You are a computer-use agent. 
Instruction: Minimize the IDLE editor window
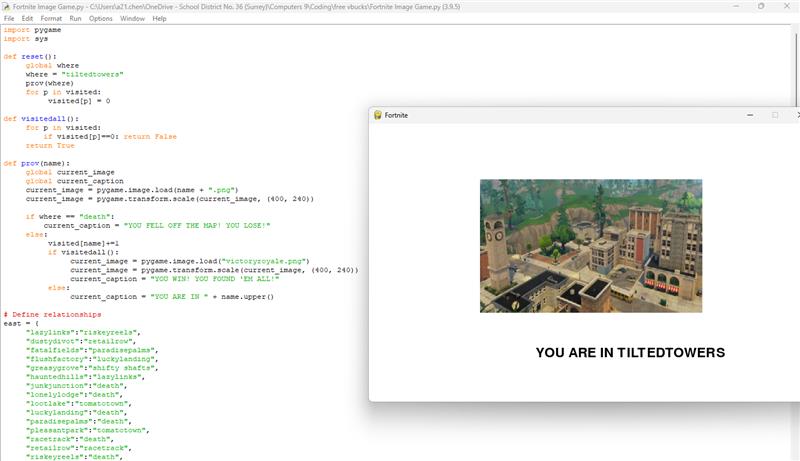736,6
